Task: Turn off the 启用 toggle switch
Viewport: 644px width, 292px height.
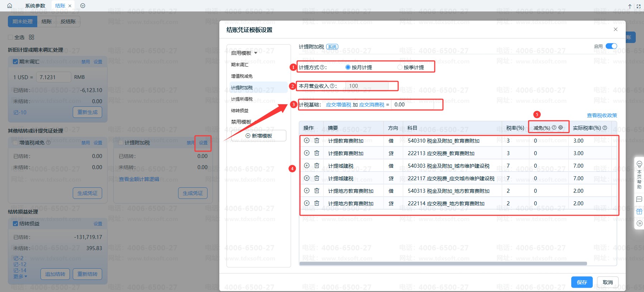Action: pyautogui.click(x=611, y=46)
